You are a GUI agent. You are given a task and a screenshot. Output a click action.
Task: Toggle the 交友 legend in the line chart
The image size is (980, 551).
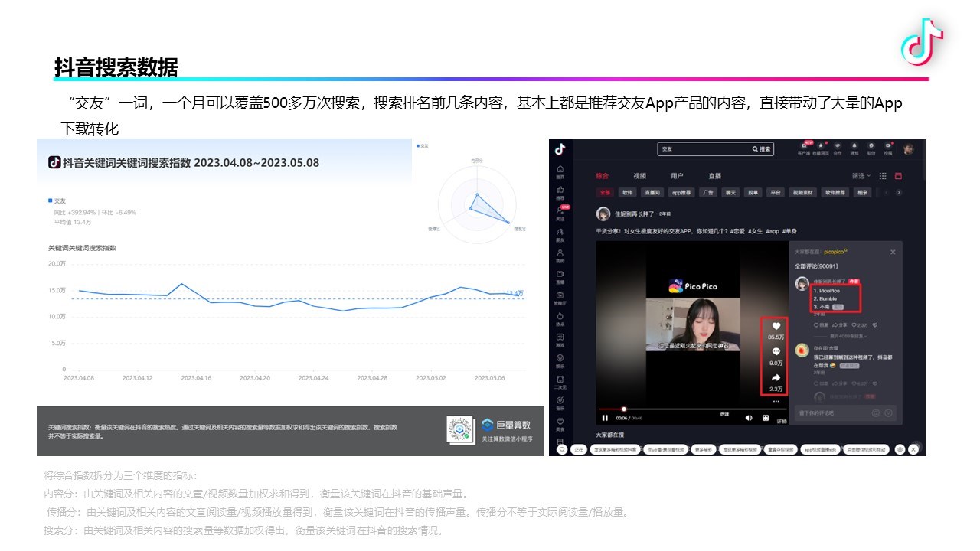tap(54, 200)
